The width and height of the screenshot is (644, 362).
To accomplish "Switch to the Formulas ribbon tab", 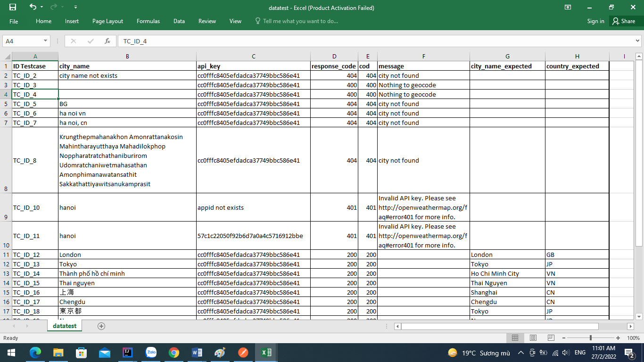I will coord(148,21).
